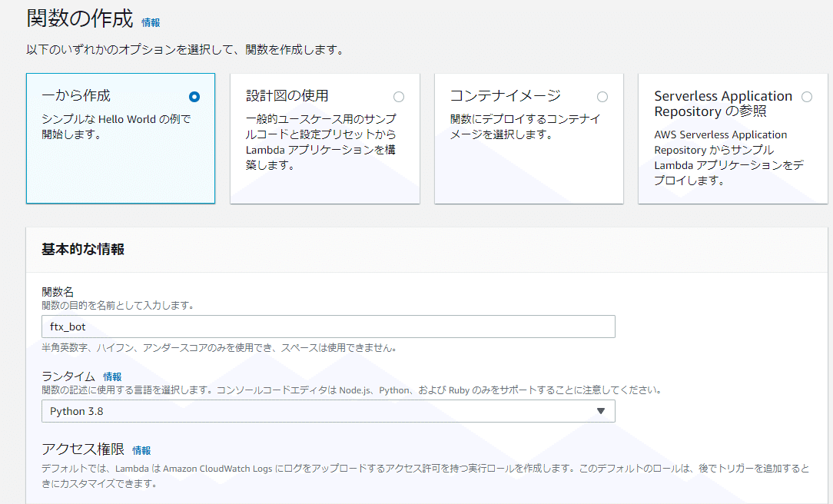Click the 関数名 input field containing ftx_bot
The height and width of the screenshot is (504, 833).
[x=328, y=327]
